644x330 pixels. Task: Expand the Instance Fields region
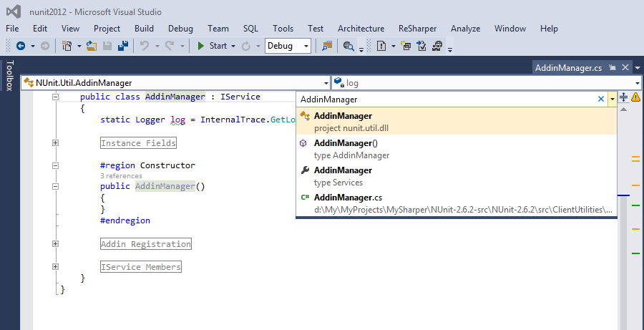[55, 143]
